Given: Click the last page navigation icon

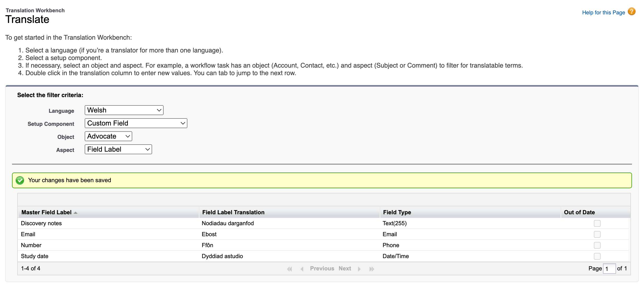Looking at the screenshot, I should (x=372, y=269).
